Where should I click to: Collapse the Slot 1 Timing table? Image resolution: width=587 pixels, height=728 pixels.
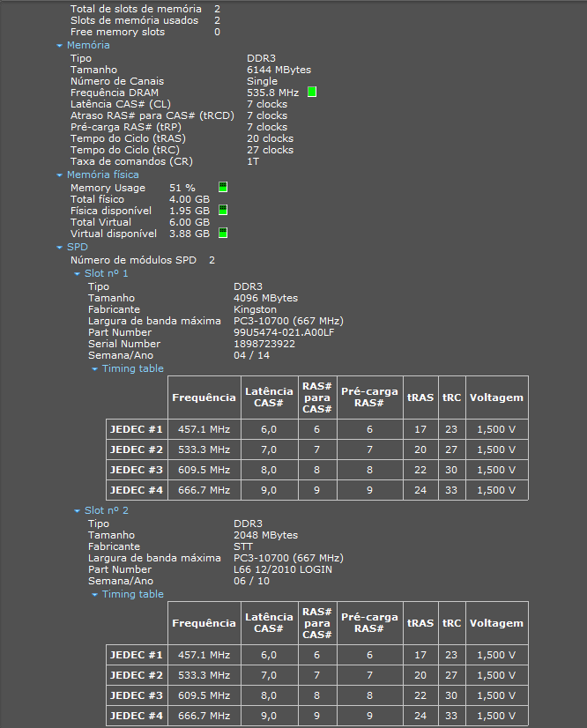pos(94,369)
